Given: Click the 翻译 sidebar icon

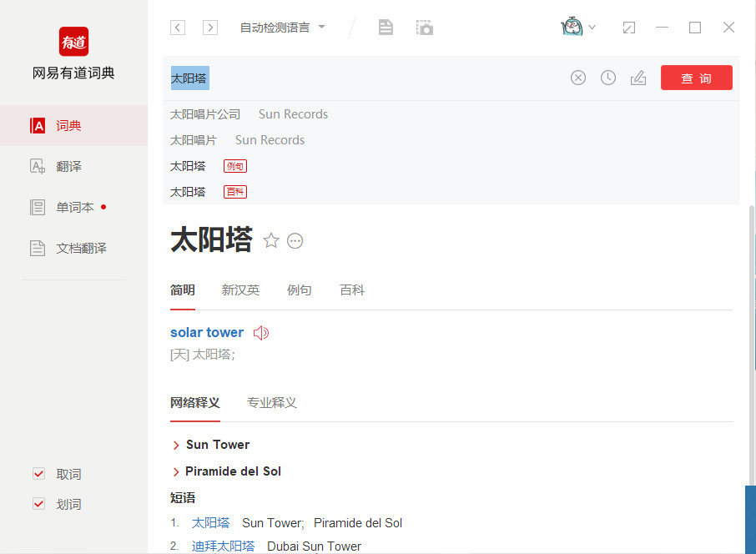Looking at the screenshot, I should pyautogui.click(x=38, y=167).
